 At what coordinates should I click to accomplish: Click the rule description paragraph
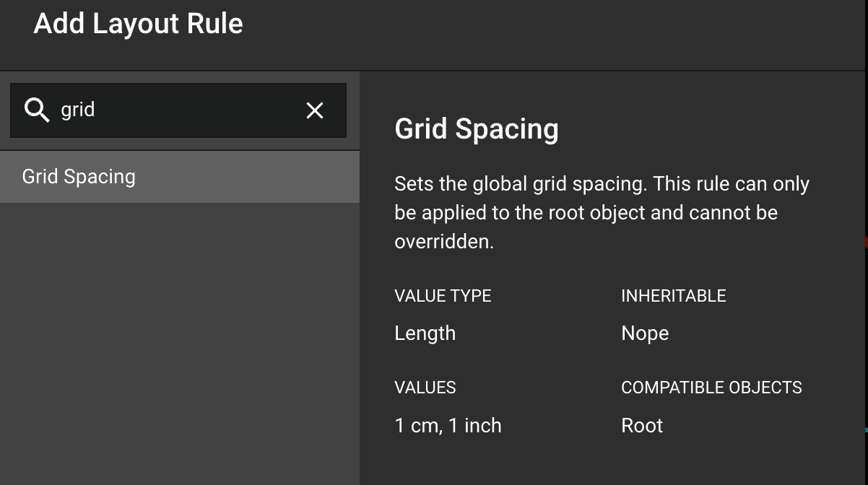tap(601, 212)
